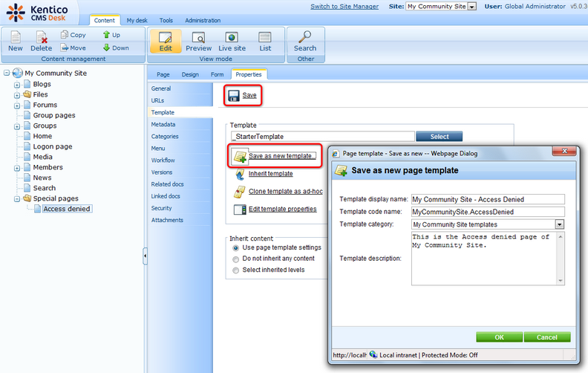The image size is (588, 373).
Task: Switch to the Form tab
Action: [217, 74]
